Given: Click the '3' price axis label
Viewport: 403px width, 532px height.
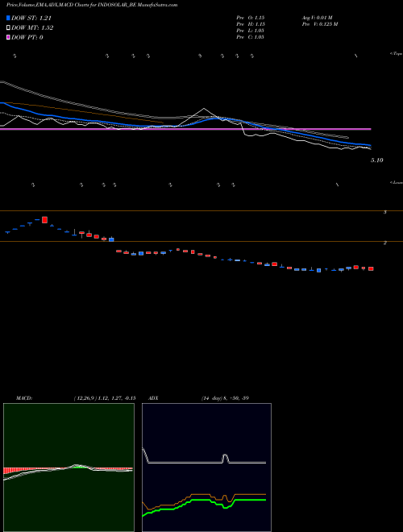Looking at the screenshot, I should (384, 212).
